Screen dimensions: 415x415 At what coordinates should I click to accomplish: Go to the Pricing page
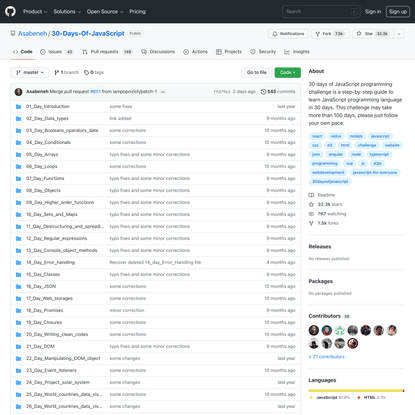click(x=137, y=11)
